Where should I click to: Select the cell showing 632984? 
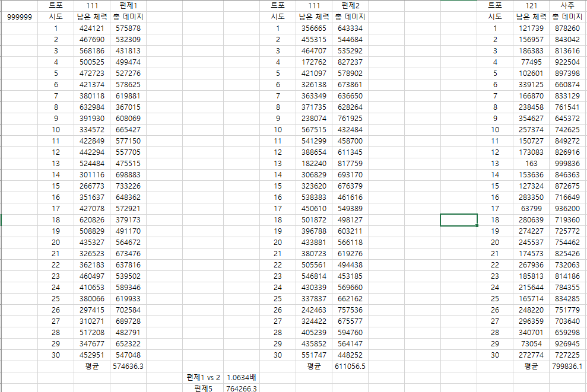click(x=92, y=107)
